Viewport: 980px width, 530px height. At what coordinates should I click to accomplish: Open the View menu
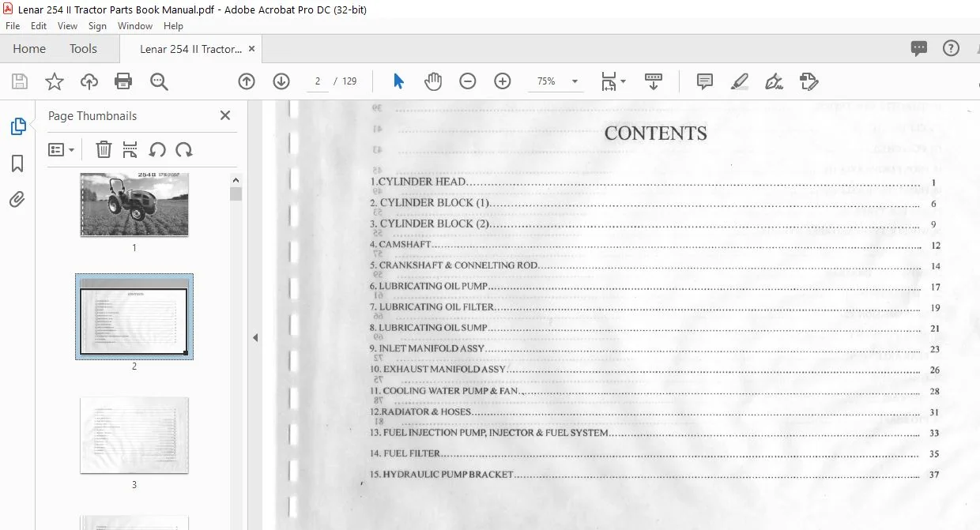(67, 26)
